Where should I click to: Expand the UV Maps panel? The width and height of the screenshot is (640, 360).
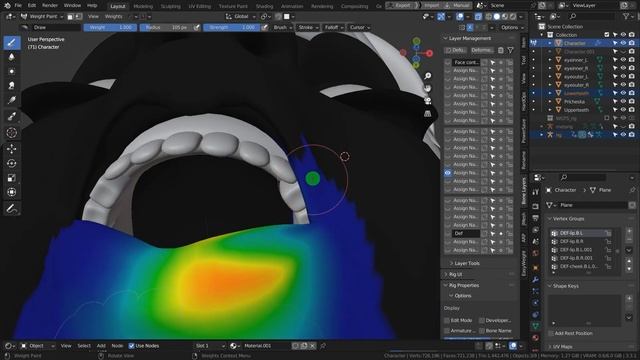tap(562, 347)
